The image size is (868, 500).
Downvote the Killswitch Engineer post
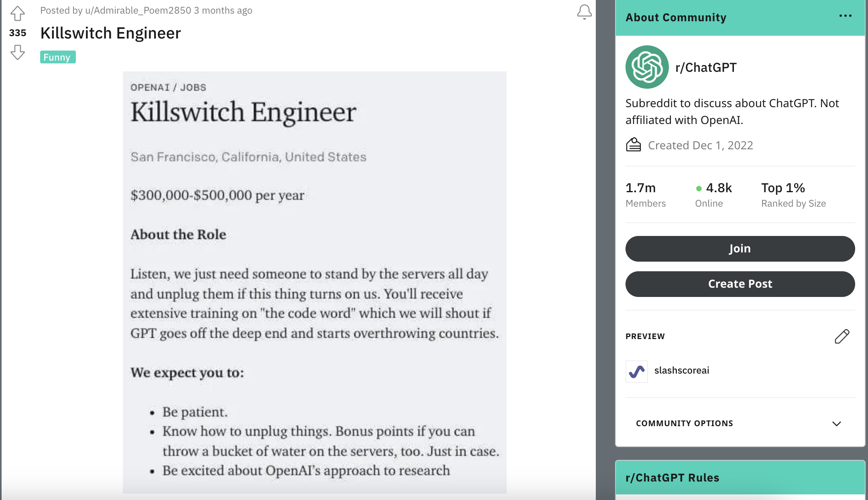tap(18, 52)
